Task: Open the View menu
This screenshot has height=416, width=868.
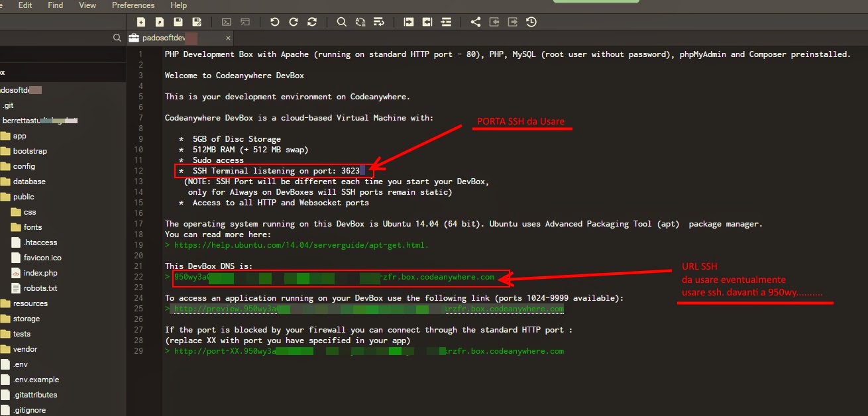Action: coord(87,5)
